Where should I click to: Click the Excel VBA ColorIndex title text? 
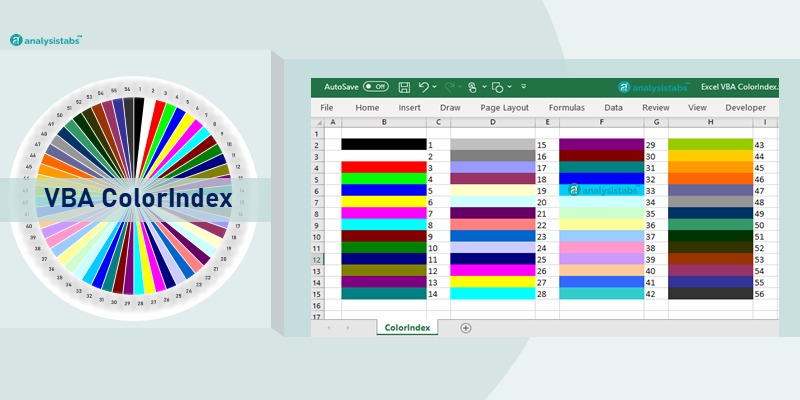click(739, 87)
